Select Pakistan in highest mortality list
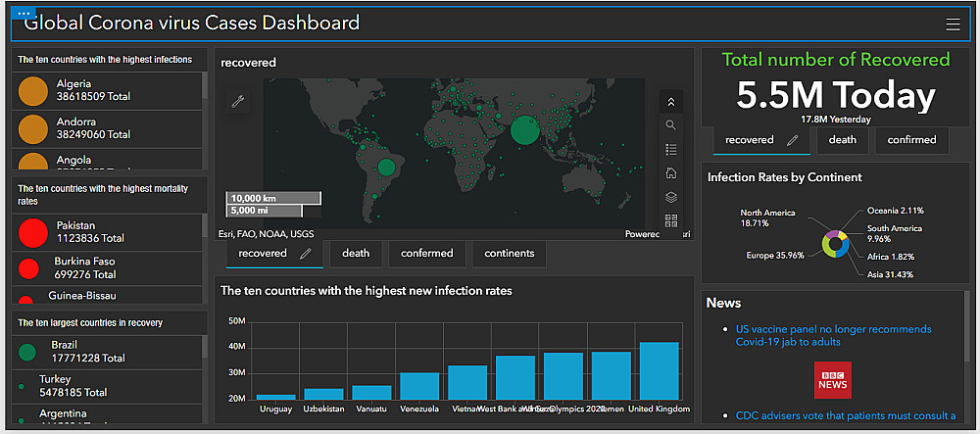The width and height of the screenshot is (980, 434). (x=106, y=232)
